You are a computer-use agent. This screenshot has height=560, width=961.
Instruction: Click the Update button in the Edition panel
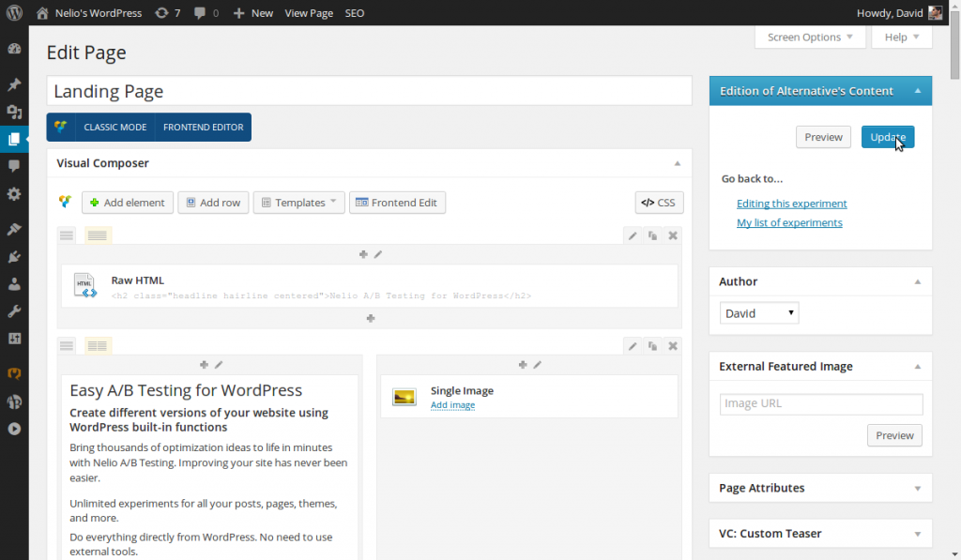pos(887,136)
